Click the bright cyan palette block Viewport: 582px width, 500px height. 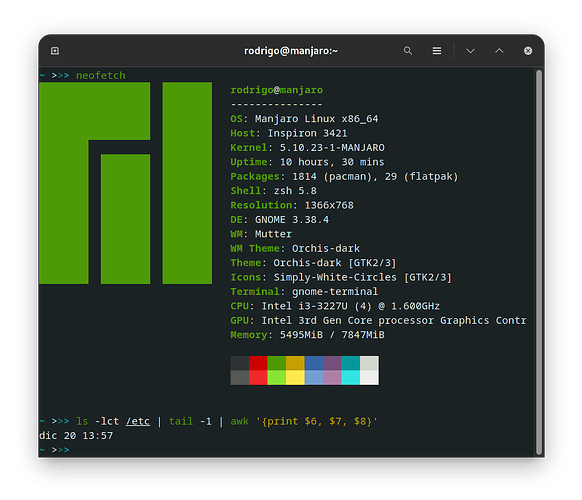pos(351,378)
